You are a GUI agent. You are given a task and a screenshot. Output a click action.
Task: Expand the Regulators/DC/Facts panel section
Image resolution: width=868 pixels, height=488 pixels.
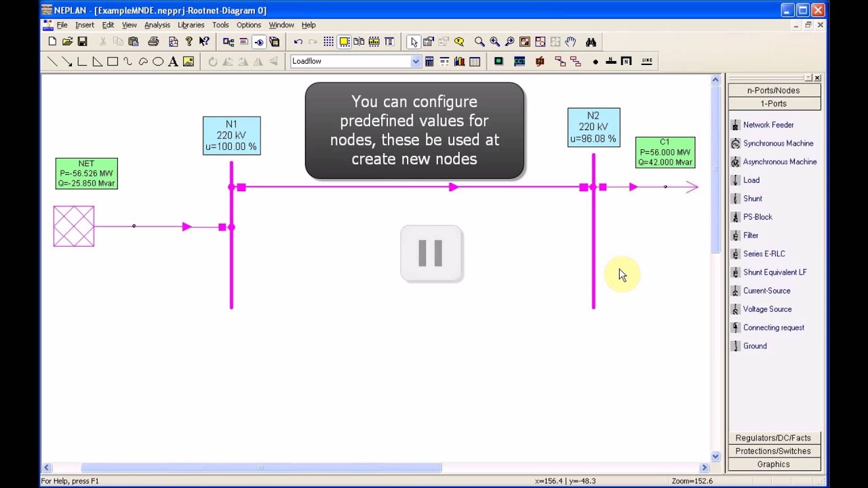773,438
